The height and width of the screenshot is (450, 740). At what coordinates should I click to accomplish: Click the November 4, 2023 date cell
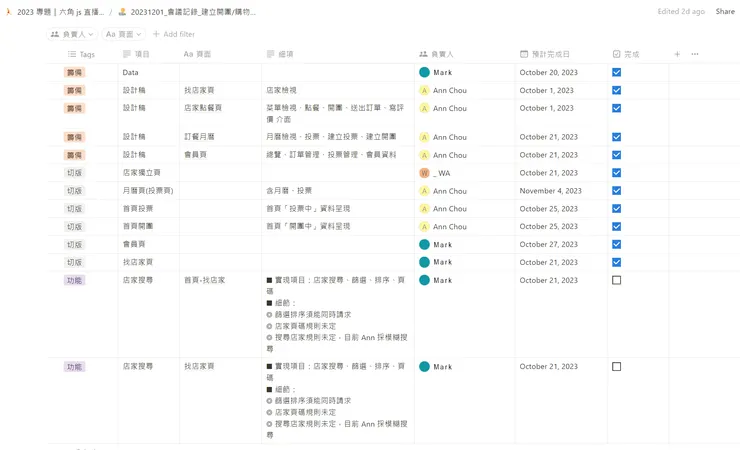561,191
